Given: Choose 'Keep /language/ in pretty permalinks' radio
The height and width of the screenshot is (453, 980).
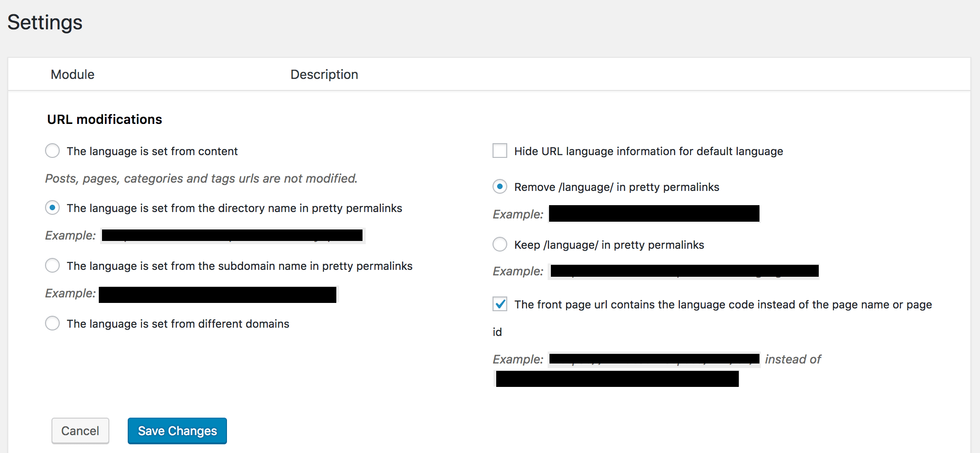Looking at the screenshot, I should 500,244.
